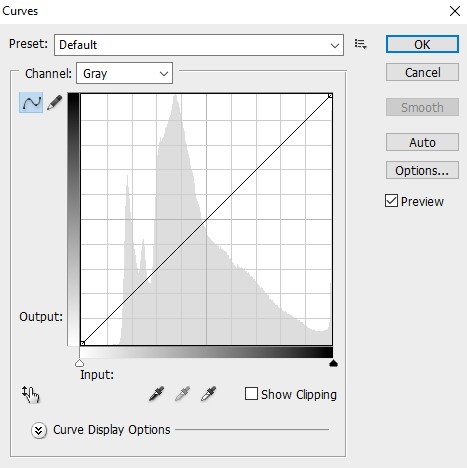This screenshot has height=468, width=467.
Task: Pick the gray point eyedropper
Action: [183, 394]
